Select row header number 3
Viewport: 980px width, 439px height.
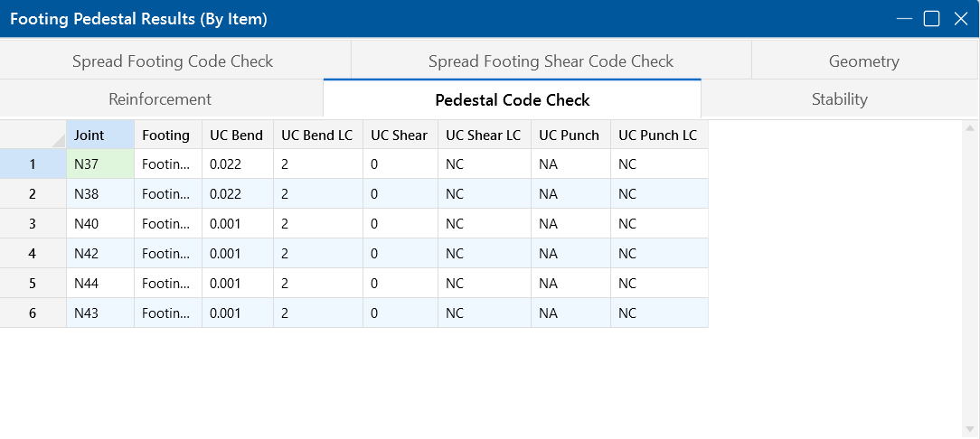(33, 224)
